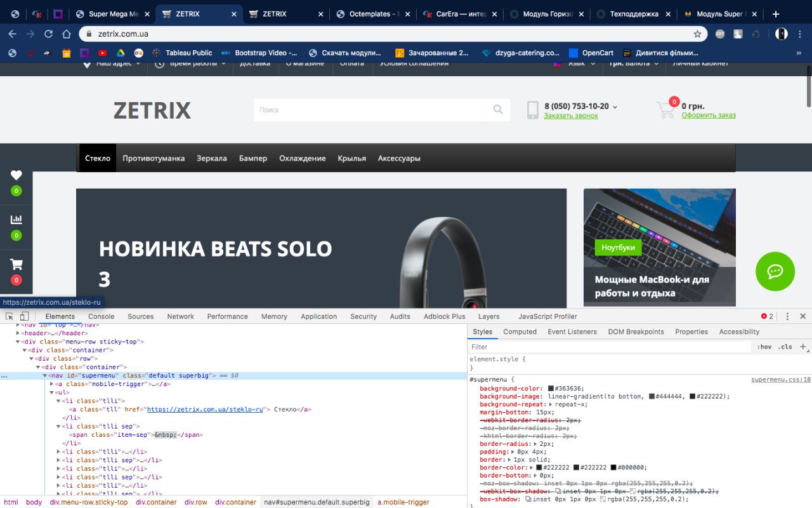Click the Styles filter input field

point(610,347)
